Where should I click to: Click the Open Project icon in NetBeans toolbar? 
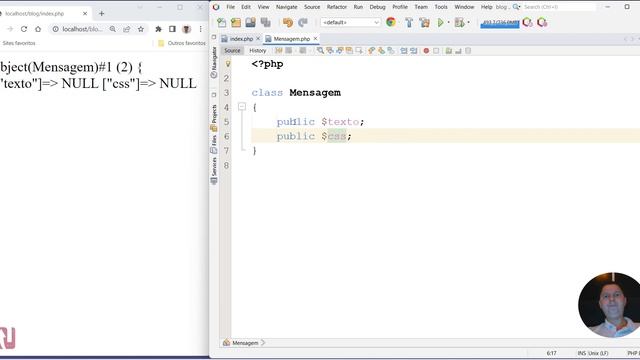pyautogui.click(x=250, y=22)
